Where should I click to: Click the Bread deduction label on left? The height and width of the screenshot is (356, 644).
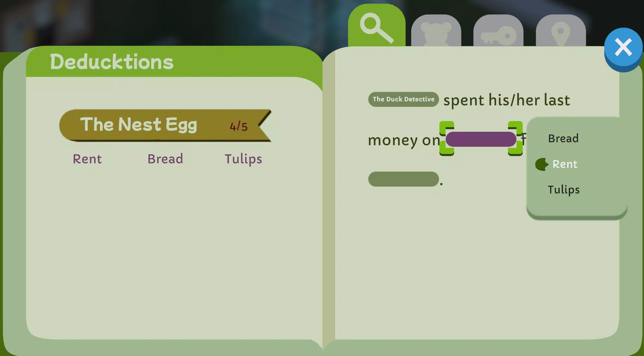(166, 159)
